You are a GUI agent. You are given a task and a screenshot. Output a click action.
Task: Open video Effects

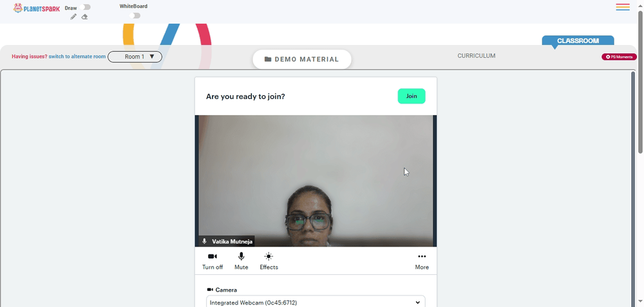point(269,261)
